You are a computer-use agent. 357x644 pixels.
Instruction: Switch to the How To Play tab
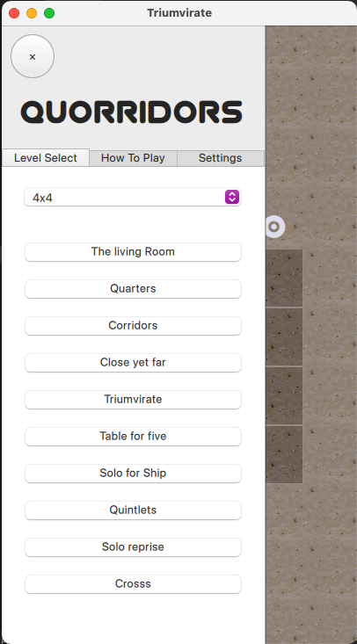pos(133,158)
